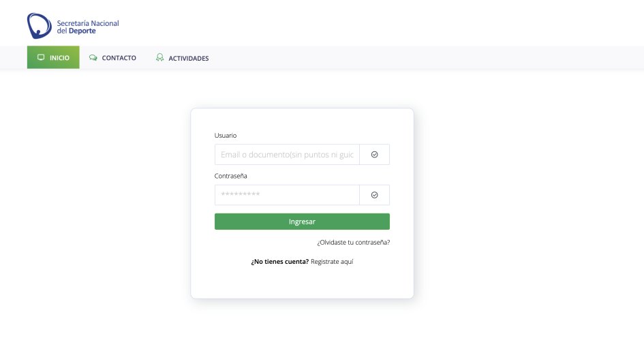Click blank space inside the login card below Regístrate
Image resolution: width=644 pixels, height=347 pixels.
pos(302,283)
